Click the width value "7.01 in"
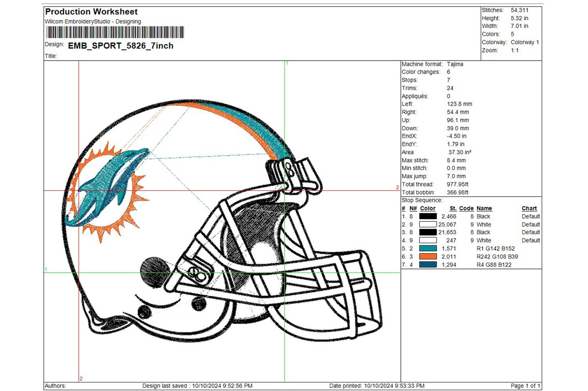Viewport: 588px width, 391px height. click(x=519, y=26)
